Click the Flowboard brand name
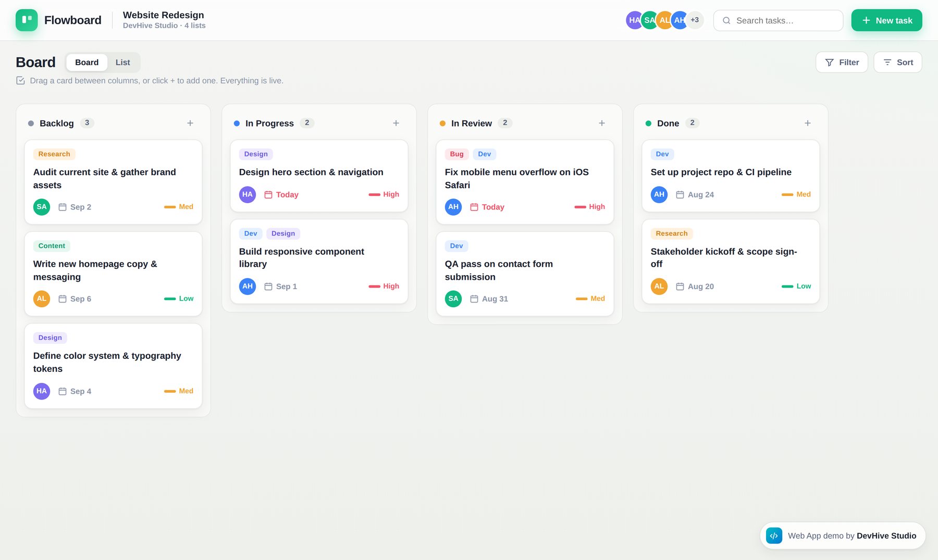 (73, 20)
